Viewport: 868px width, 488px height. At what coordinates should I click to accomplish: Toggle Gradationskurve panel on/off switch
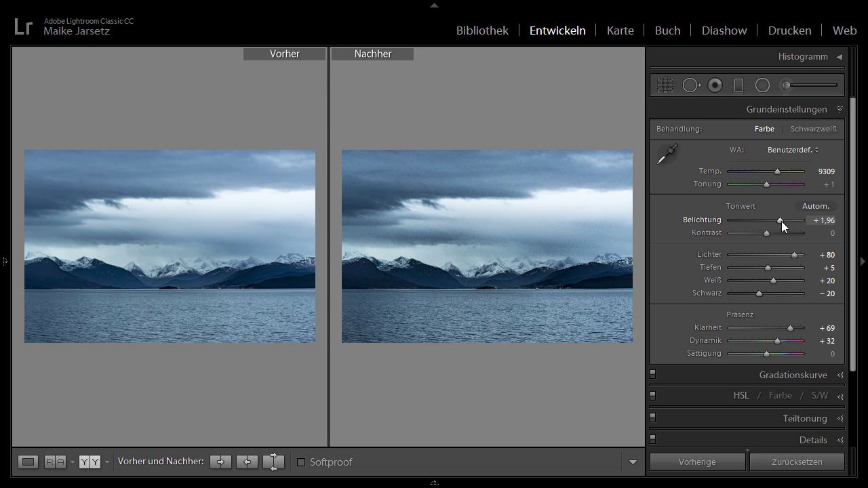tap(653, 373)
